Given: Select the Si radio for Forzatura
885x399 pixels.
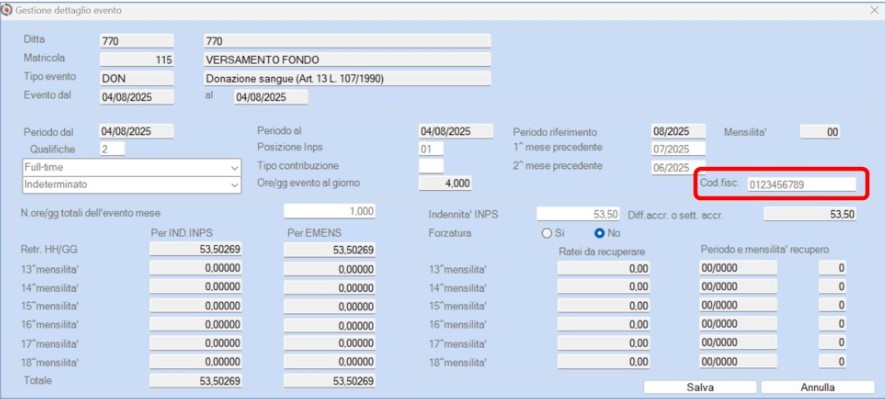Looking at the screenshot, I should point(546,233).
